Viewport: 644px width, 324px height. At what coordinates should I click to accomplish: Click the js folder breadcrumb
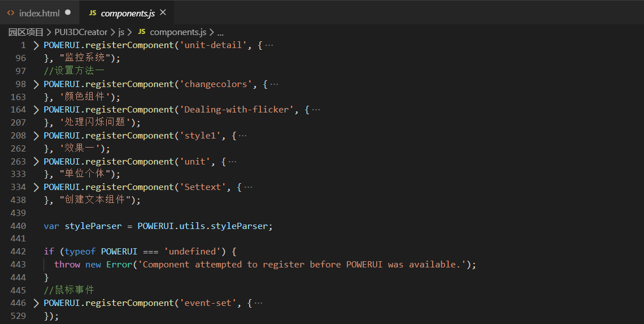coord(121,32)
